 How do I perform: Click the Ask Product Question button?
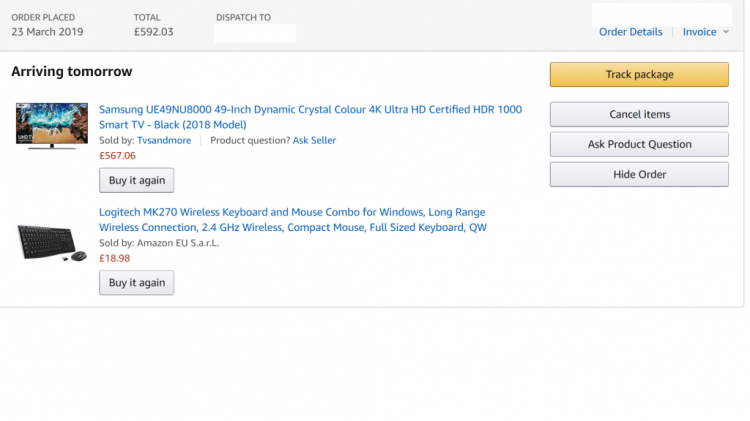639,144
